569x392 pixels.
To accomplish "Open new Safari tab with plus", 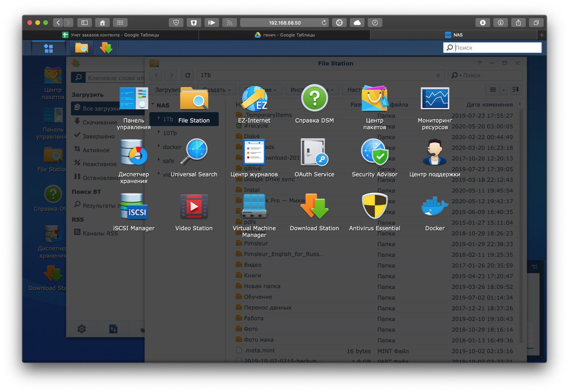I will pos(541,35).
